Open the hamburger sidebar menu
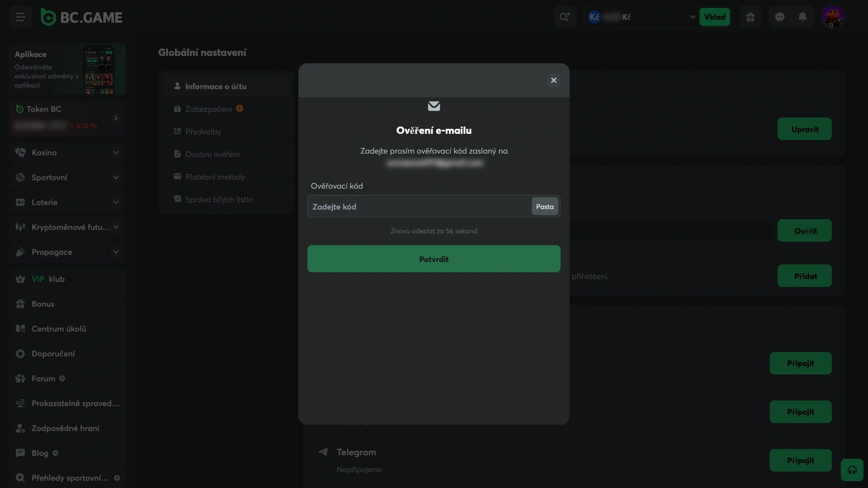The width and height of the screenshot is (868, 488). (x=20, y=17)
